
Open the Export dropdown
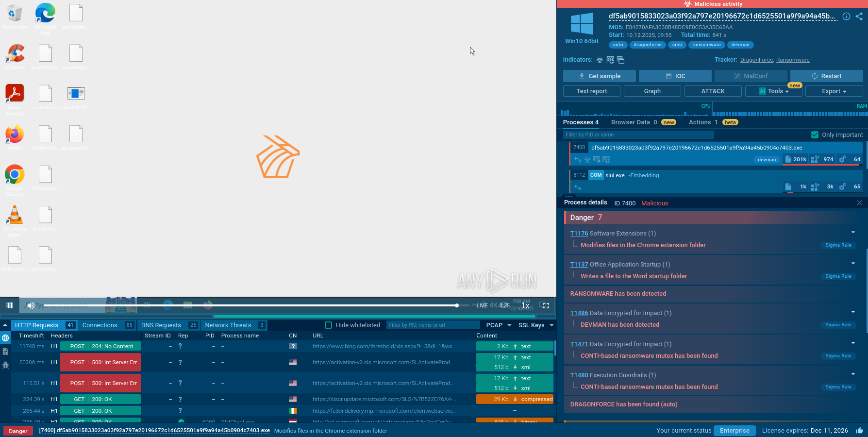pos(834,91)
